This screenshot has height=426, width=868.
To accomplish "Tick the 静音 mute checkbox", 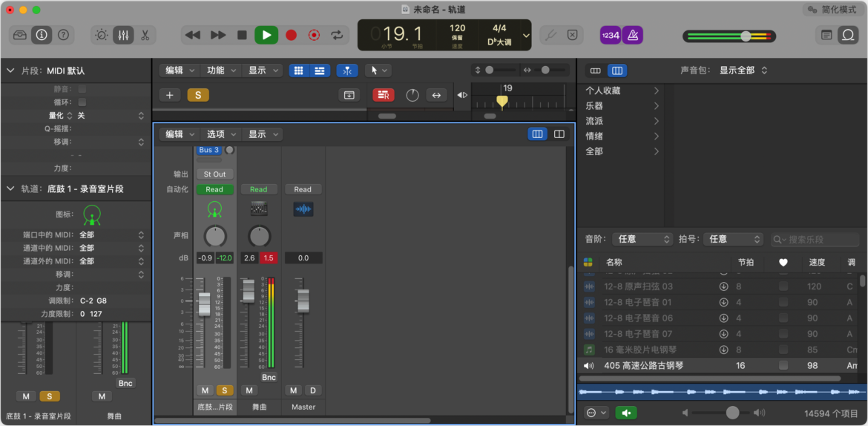I will (x=82, y=88).
